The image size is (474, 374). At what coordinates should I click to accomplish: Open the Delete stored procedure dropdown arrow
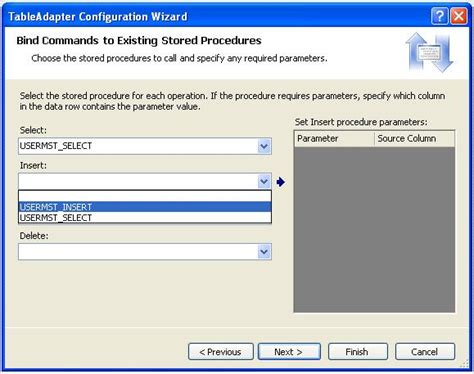point(264,252)
